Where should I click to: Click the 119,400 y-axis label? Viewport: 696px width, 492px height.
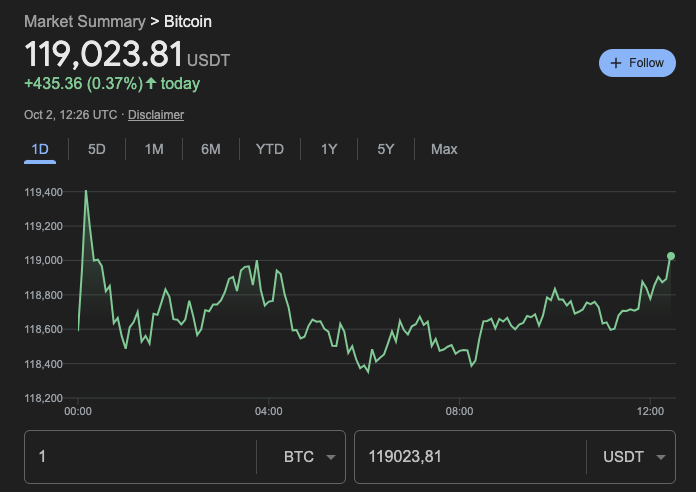pyautogui.click(x=44, y=192)
